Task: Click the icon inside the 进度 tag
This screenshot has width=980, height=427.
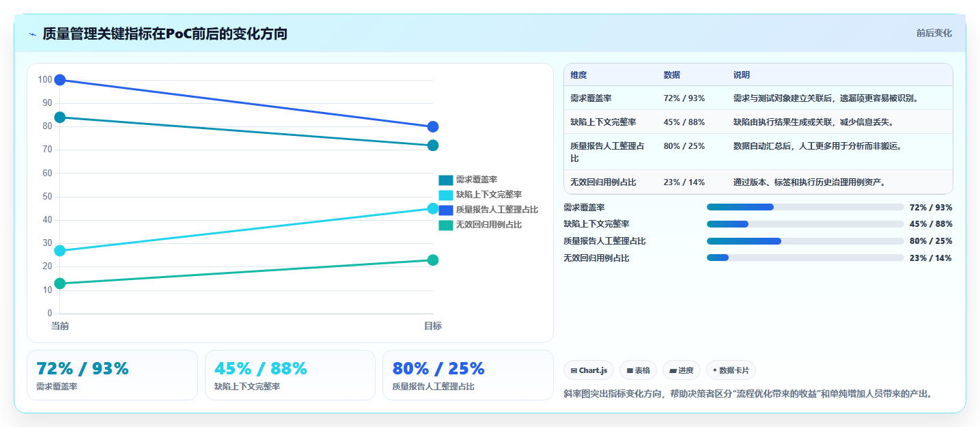Action: click(x=673, y=370)
